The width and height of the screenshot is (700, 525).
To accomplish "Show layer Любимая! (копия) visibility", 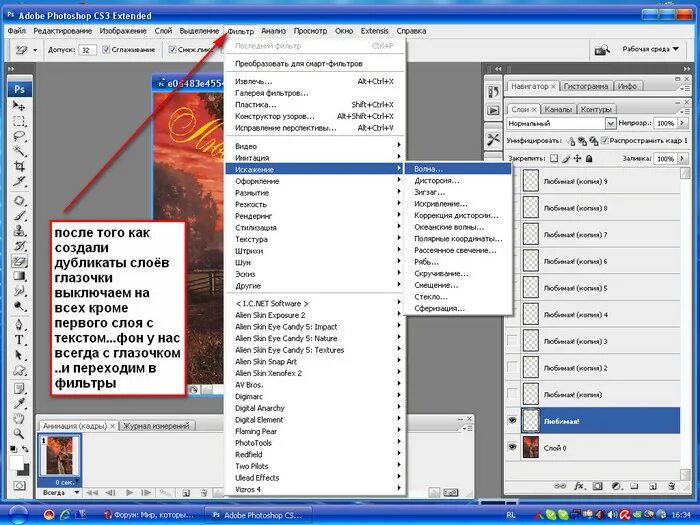I will [512, 394].
